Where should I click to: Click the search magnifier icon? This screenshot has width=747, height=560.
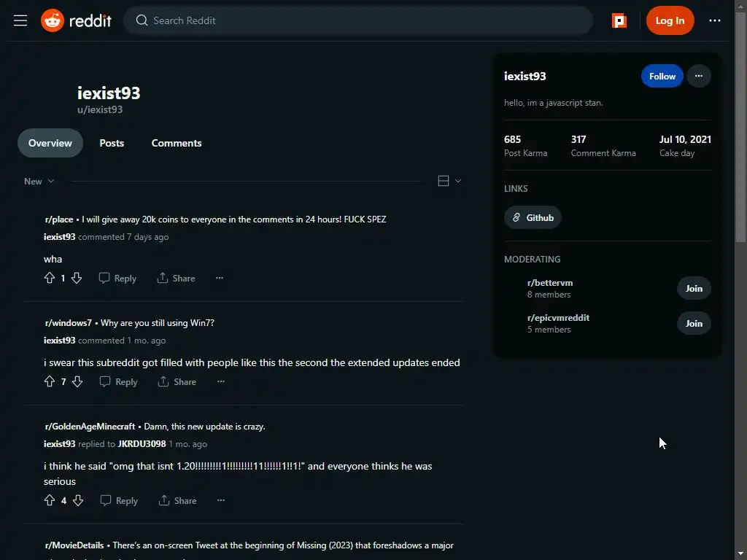point(142,20)
